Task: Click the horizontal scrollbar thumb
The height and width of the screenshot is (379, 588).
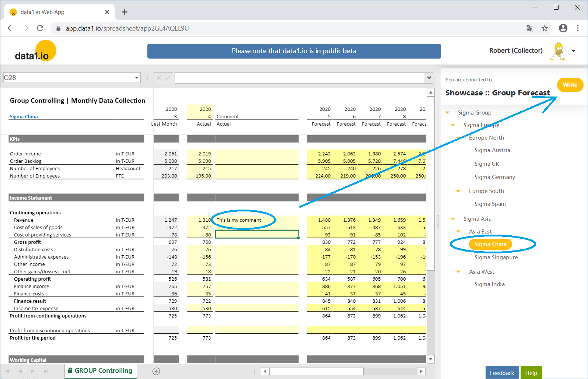Action: (x=316, y=371)
